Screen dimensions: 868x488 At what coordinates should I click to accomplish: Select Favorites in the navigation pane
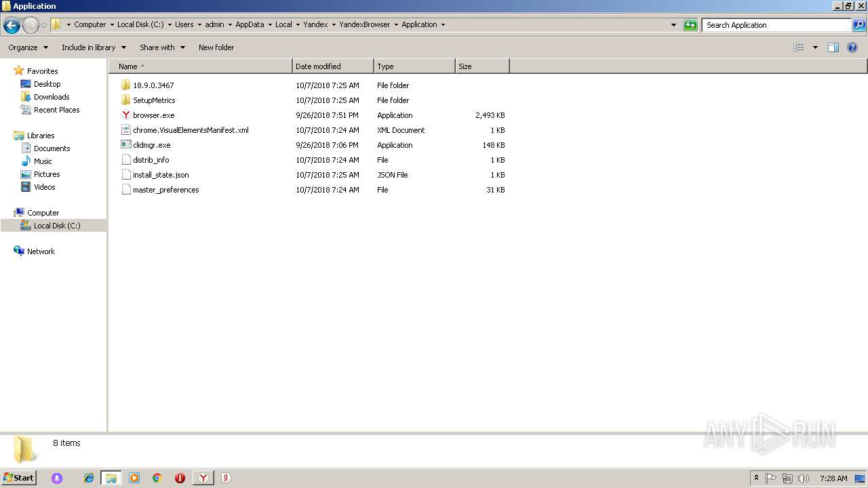coord(42,71)
